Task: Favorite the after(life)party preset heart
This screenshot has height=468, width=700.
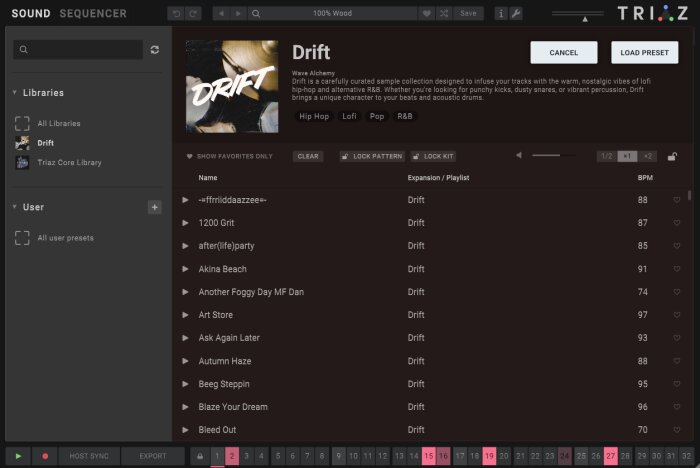Action: 677,246
